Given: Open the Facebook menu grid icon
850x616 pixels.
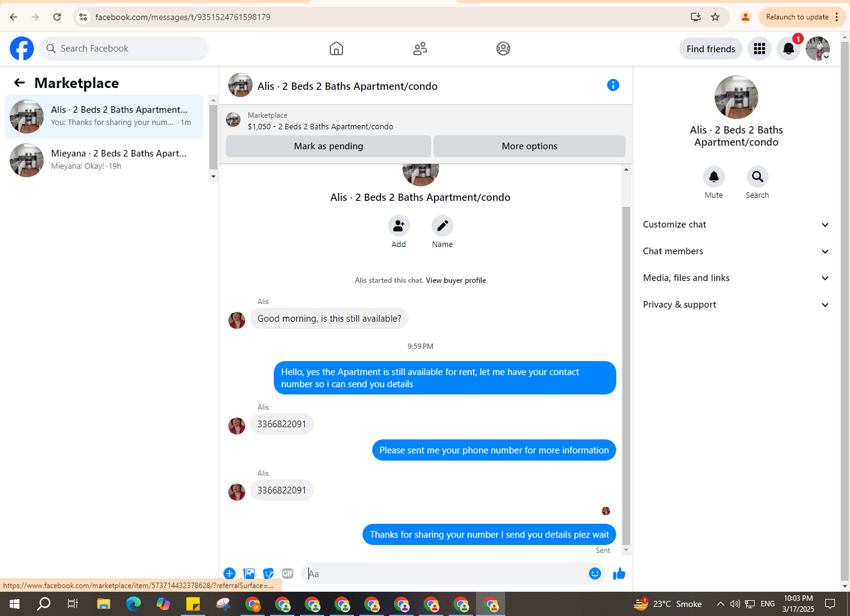Looking at the screenshot, I should [x=760, y=49].
